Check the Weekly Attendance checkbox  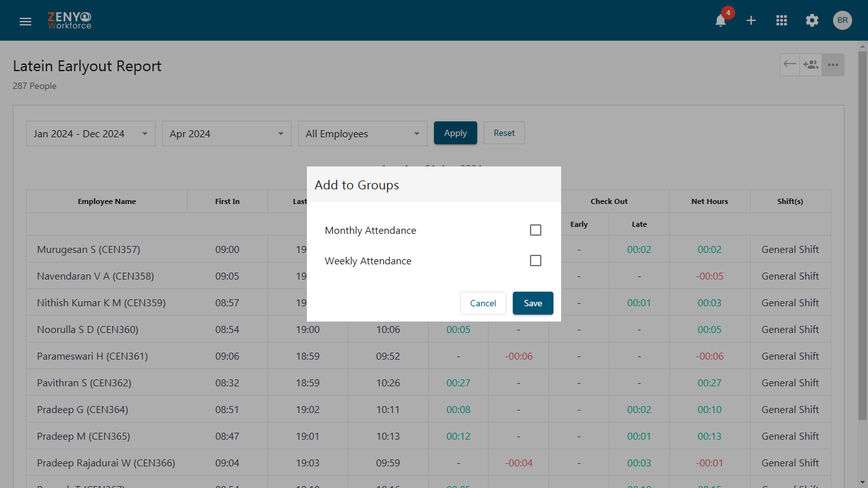pos(536,261)
